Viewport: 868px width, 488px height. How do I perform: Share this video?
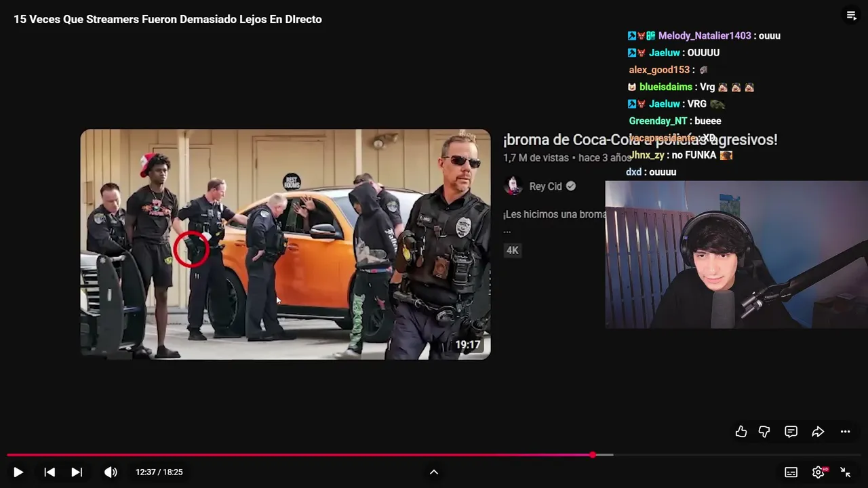point(818,432)
